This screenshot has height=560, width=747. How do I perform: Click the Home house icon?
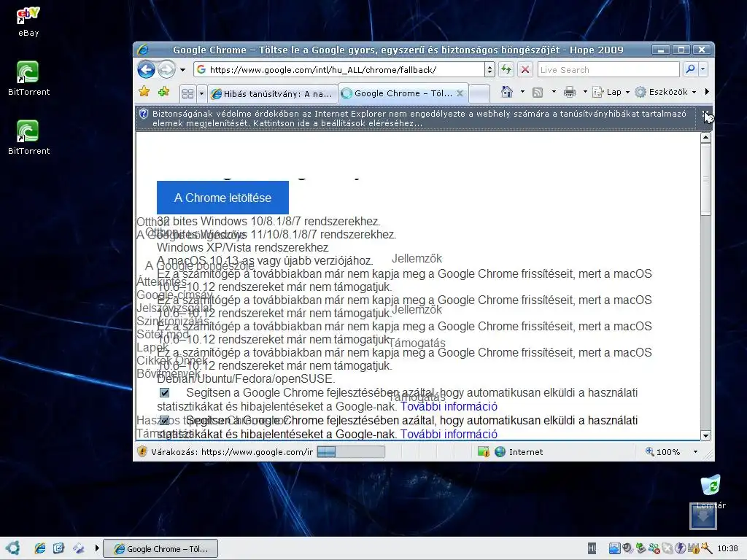click(x=507, y=91)
